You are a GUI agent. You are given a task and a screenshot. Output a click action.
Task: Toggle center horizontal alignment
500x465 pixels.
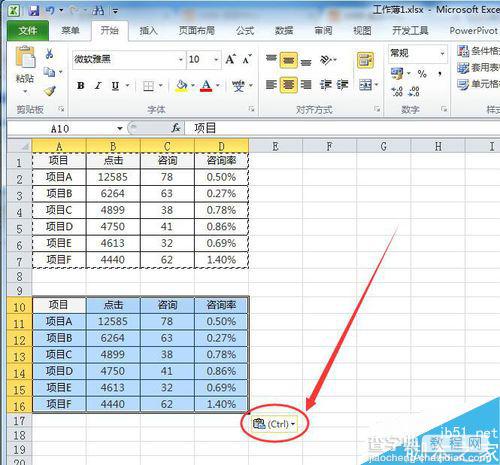(x=288, y=85)
